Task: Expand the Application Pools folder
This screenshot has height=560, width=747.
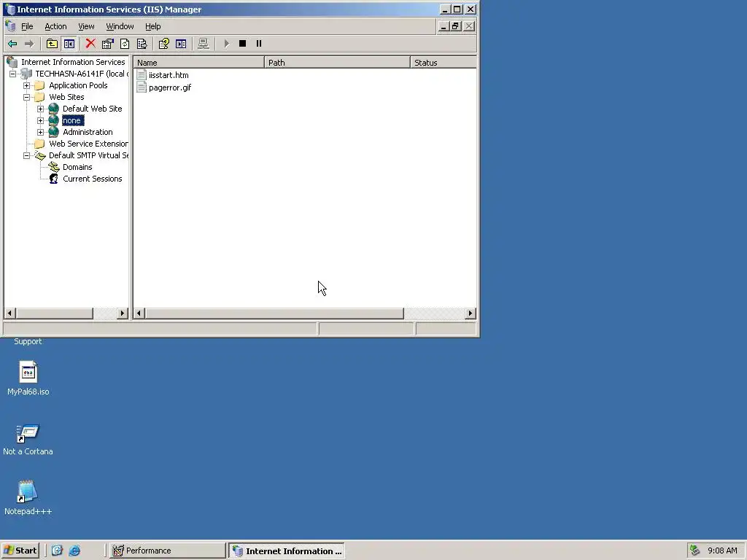Action: click(x=27, y=86)
